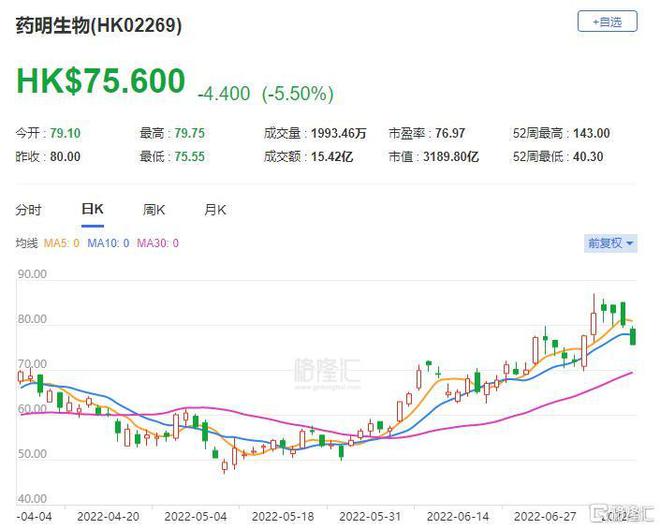Click the 市值 value 3189.80亿
The width and height of the screenshot is (660, 529).
point(451,157)
